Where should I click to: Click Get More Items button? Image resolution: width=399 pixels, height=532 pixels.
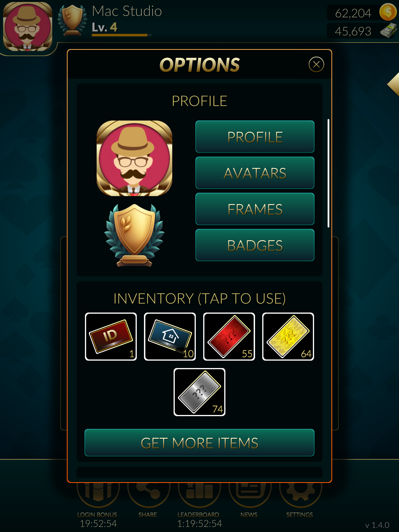[x=199, y=443]
